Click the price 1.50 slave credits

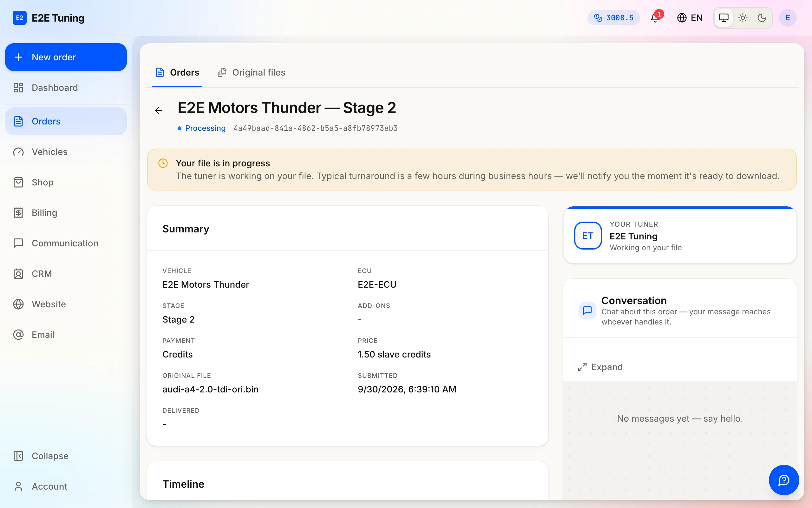point(394,354)
